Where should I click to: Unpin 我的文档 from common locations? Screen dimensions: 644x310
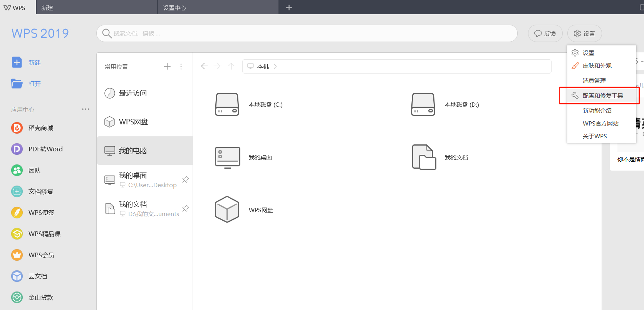186,208
